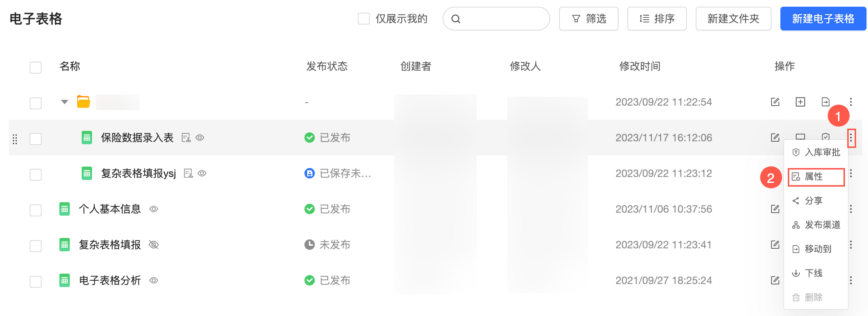The width and height of the screenshot is (868, 316).
Task: Open 复杂表格填报 spreadsheet icon
Action: [65, 245]
